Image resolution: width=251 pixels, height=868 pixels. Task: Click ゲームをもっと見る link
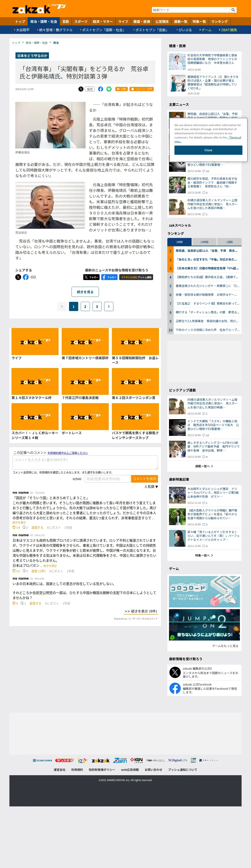pyautogui.click(x=225, y=646)
